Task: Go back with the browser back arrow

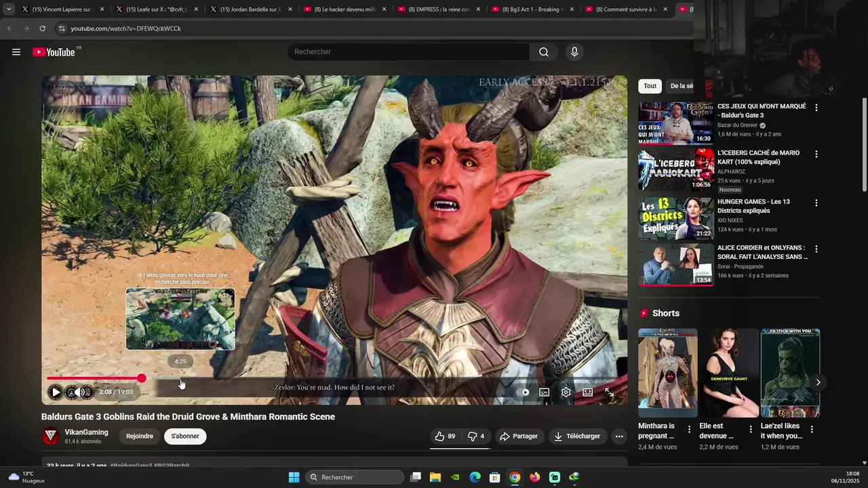Action: click(x=9, y=28)
